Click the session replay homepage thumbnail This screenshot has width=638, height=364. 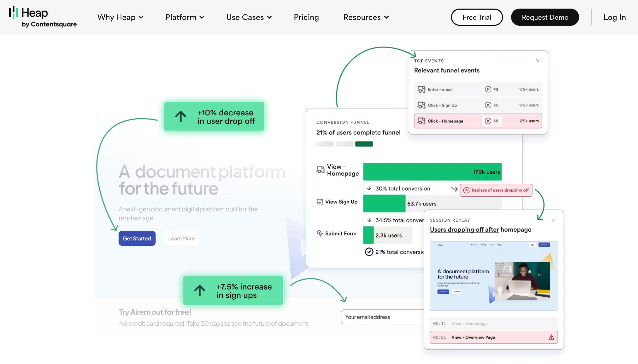click(494, 276)
